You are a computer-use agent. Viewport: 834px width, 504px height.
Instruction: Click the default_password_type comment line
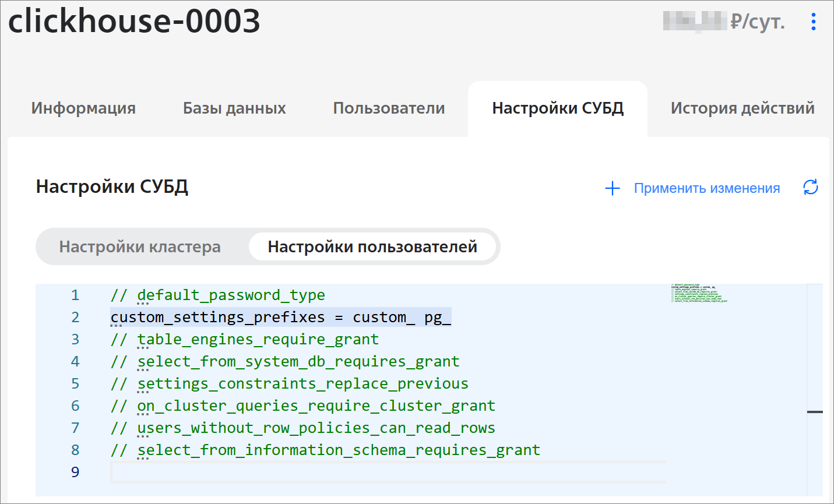[218, 295]
